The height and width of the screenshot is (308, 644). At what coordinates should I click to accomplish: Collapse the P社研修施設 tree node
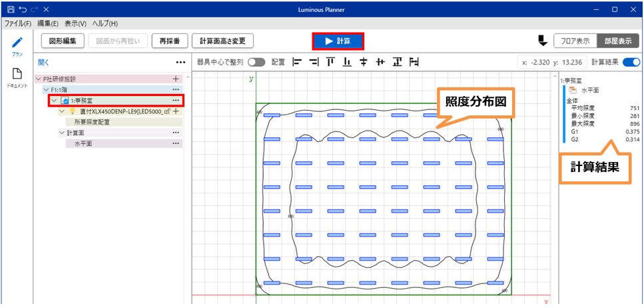coord(39,79)
